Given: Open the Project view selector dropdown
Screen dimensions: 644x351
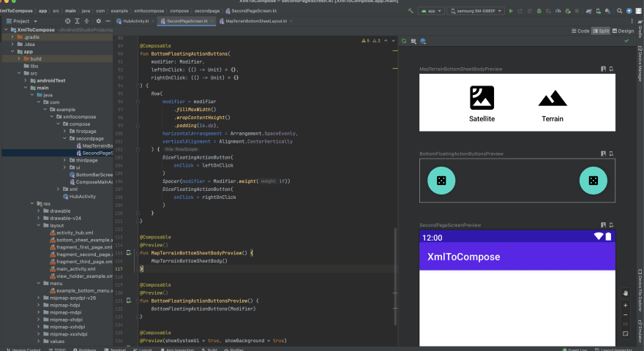Looking at the screenshot, I should point(22,21).
